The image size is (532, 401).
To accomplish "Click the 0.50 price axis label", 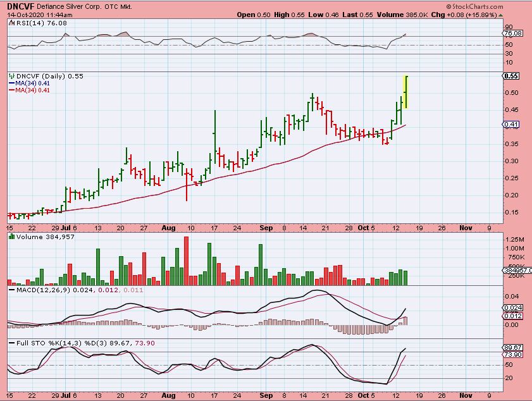I will (x=512, y=92).
